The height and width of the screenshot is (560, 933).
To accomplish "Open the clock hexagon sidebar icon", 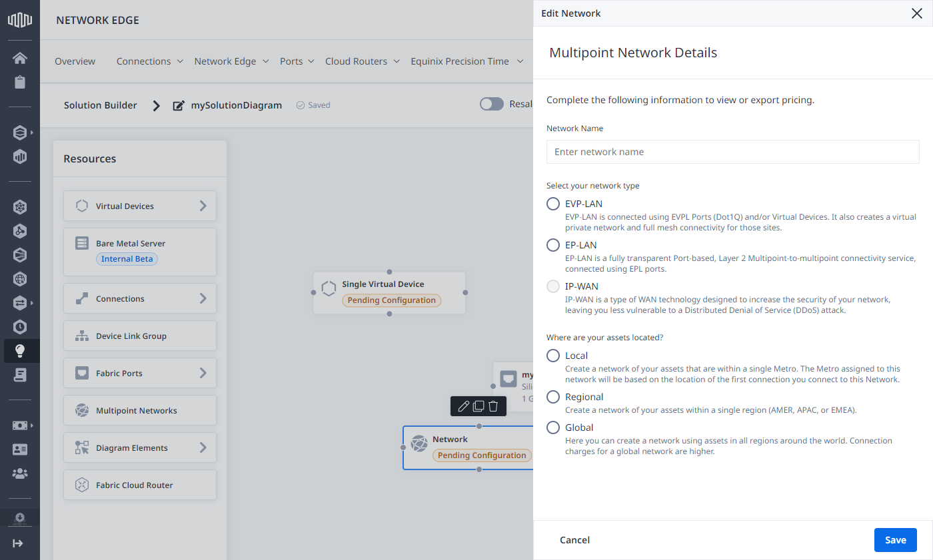I will tap(20, 327).
